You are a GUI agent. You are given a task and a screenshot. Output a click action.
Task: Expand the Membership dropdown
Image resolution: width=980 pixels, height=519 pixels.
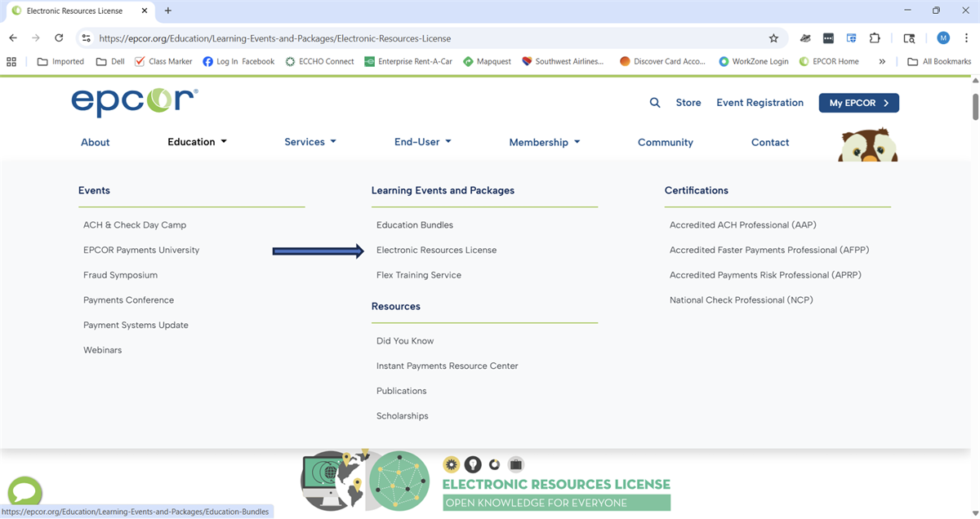tap(545, 142)
